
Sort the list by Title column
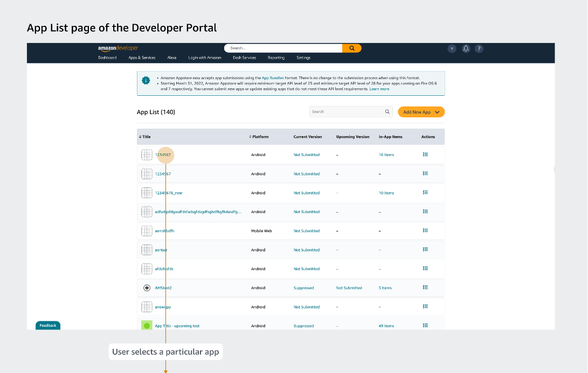145,137
